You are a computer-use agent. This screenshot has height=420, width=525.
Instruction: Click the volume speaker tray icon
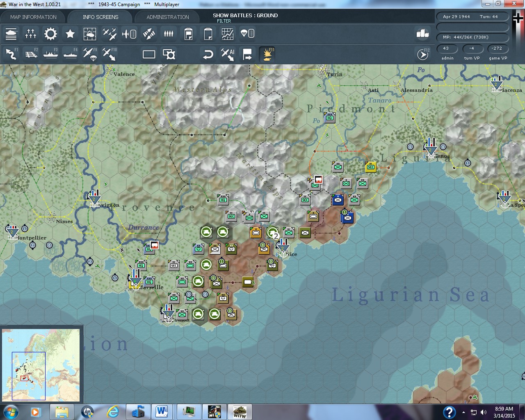point(484,412)
